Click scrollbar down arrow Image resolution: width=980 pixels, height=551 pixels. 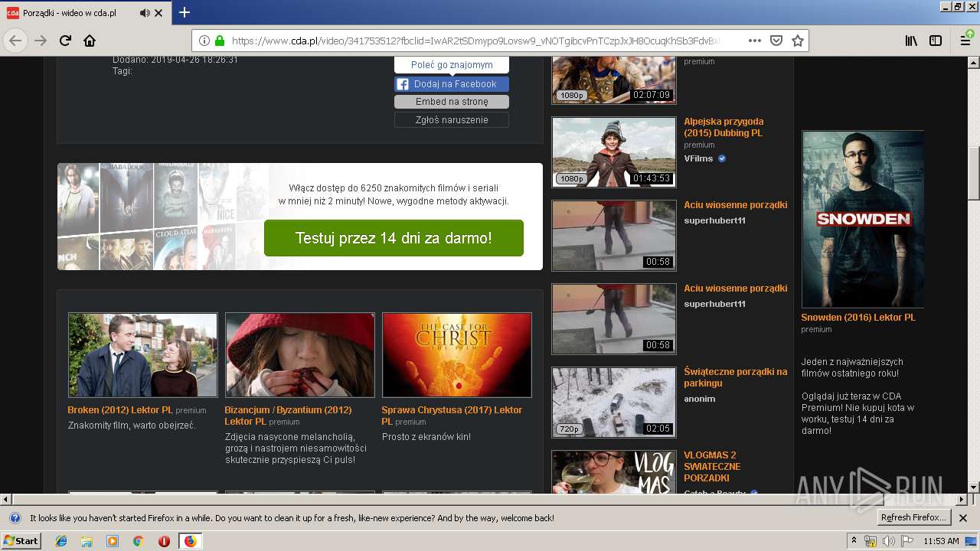tap(974, 487)
